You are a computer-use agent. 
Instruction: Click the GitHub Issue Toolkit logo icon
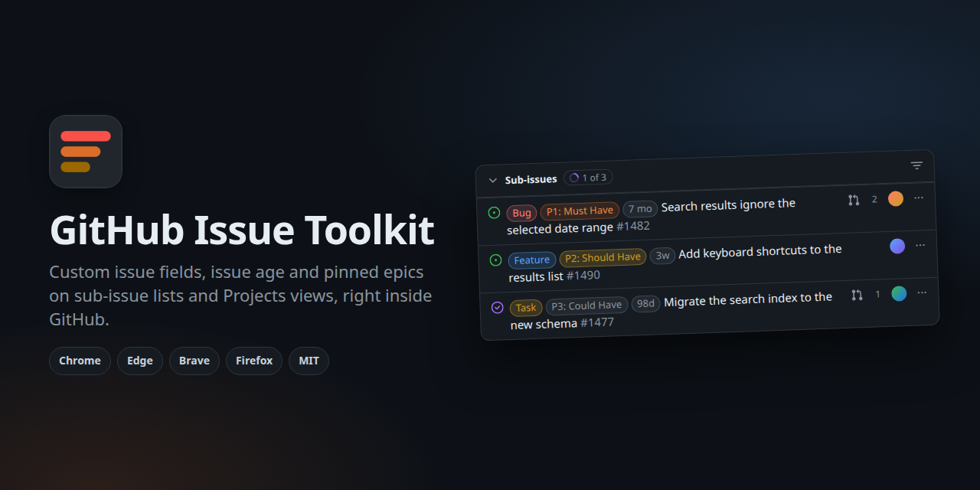tap(86, 152)
